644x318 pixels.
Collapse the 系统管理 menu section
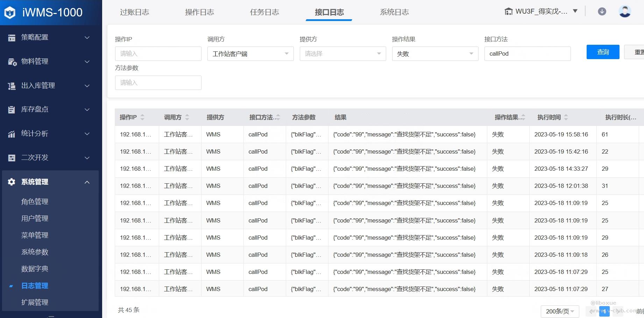click(87, 182)
